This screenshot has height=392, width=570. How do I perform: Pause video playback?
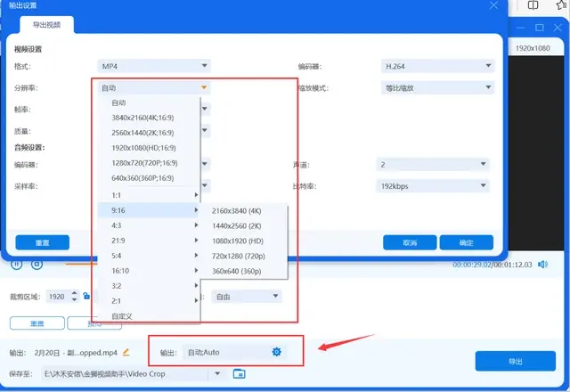coord(17,264)
